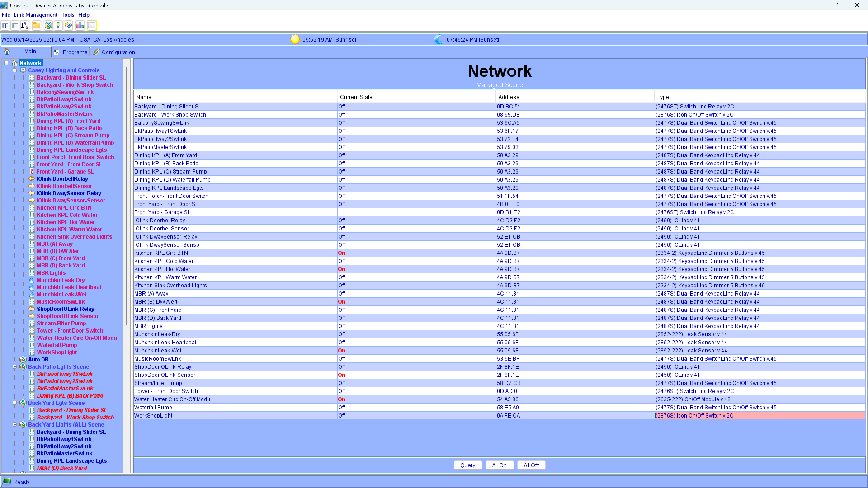Collapse the Back Patio Lghts Scene node

pos(15,367)
